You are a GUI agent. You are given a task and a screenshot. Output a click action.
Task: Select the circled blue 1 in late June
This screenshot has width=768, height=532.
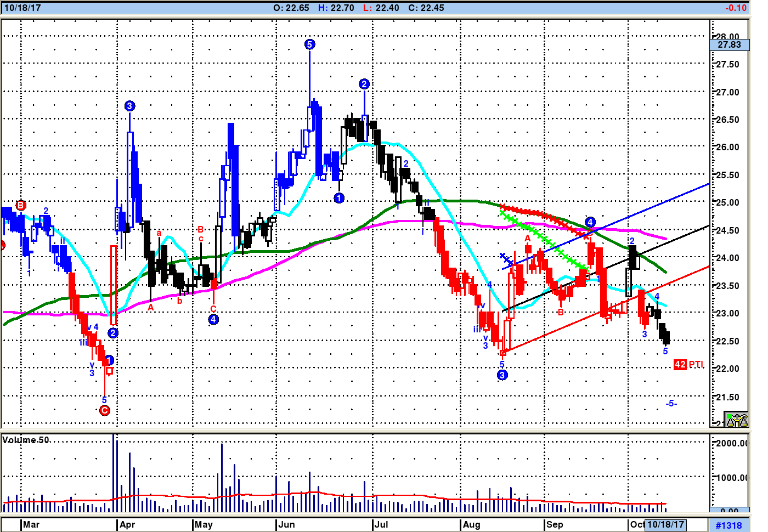(x=339, y=198)
